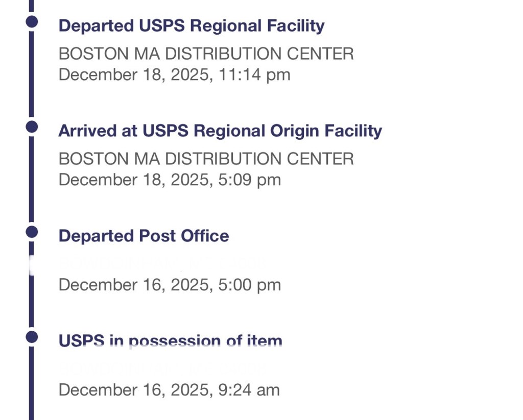
Task: Select the USPS in possession of item dot
Action: point(32,337)
